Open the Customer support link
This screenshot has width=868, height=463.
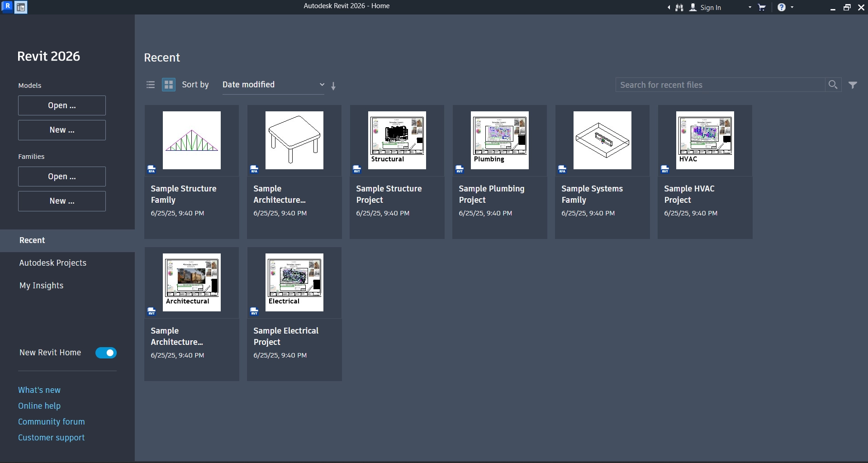(52, 438)
